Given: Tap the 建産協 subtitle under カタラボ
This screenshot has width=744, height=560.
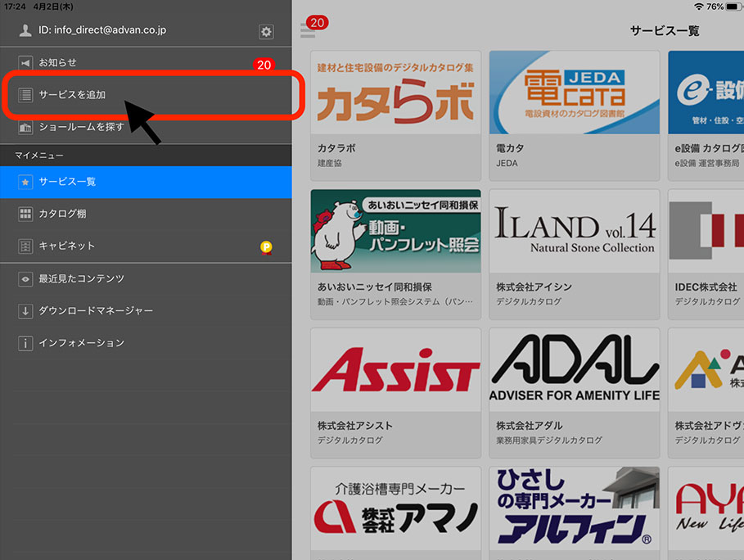Looking at the screenshot, I should (329, 163).
